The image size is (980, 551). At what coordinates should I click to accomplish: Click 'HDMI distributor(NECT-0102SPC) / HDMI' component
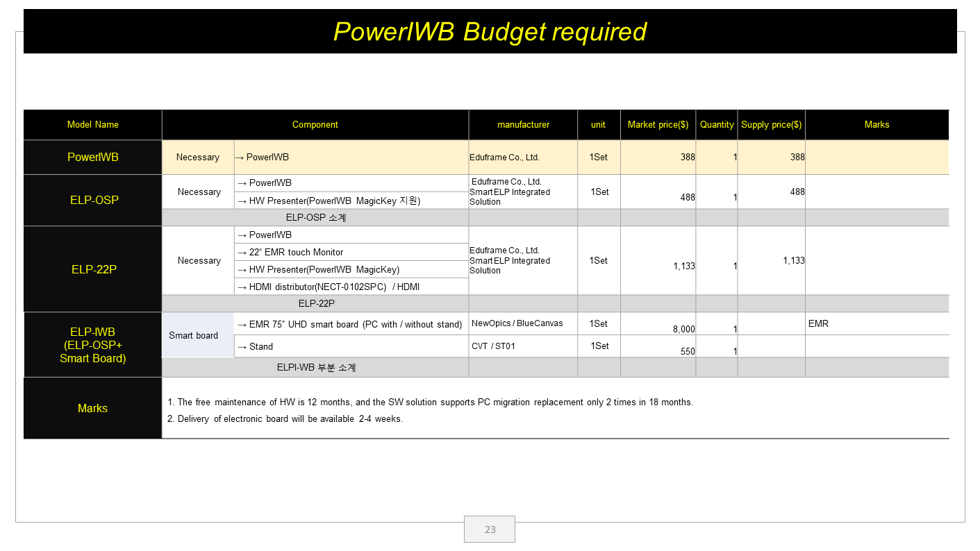(x=351, y=287)
